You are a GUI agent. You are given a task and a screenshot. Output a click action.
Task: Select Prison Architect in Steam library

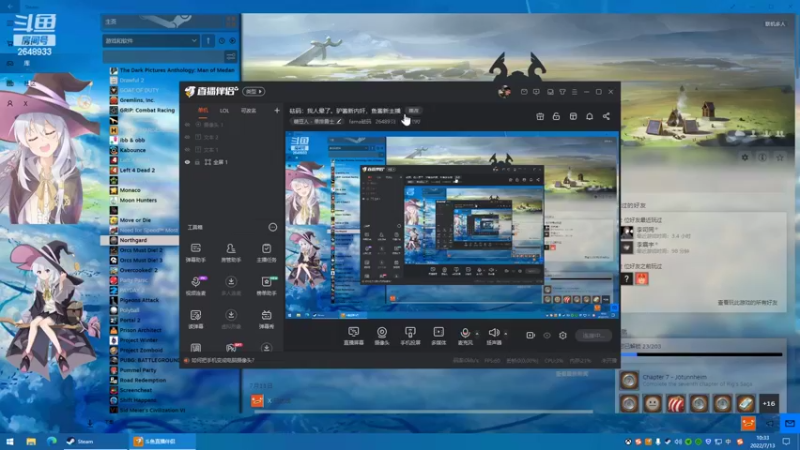(x=140, y=330)
